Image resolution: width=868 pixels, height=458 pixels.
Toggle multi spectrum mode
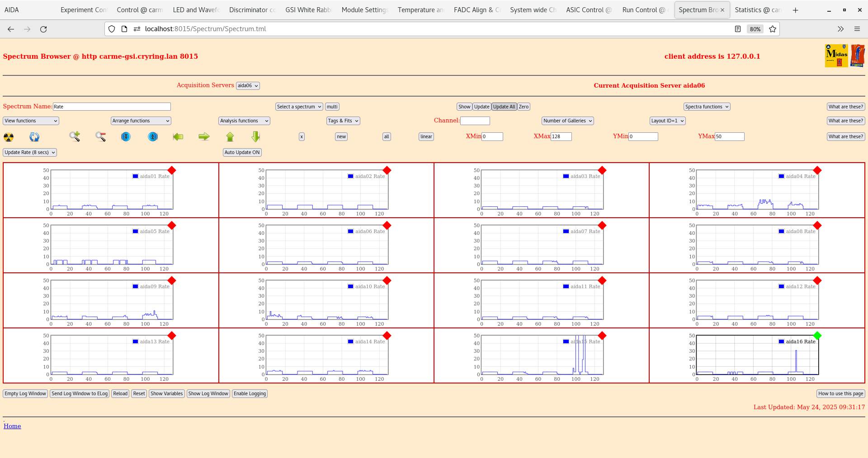pos(332,107)
